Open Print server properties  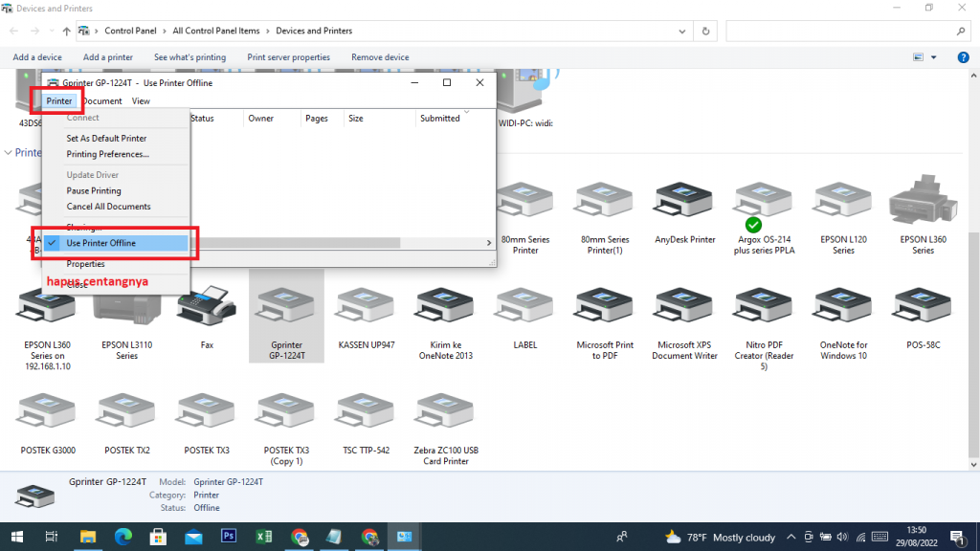coord(288,56)
